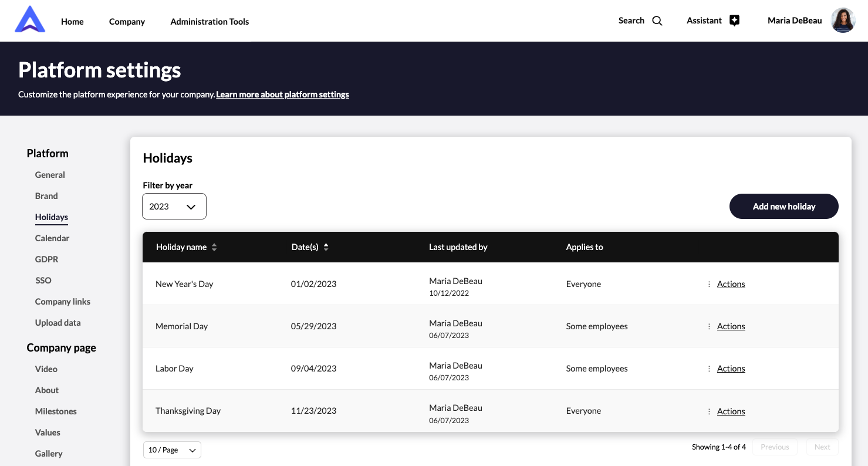This screenshot has height=466, width=868.
Task: Open the Filter by year dropdown
Action: (174, 207)
